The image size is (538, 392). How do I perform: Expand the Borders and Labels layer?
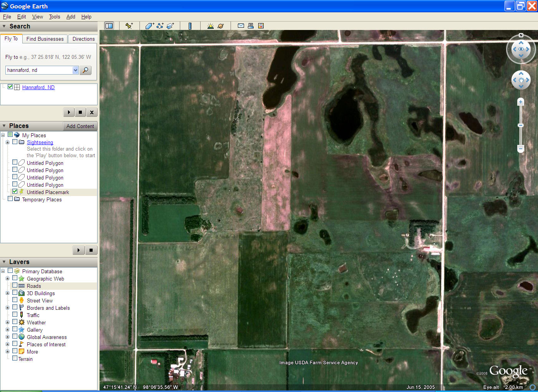tap(7, 308)
